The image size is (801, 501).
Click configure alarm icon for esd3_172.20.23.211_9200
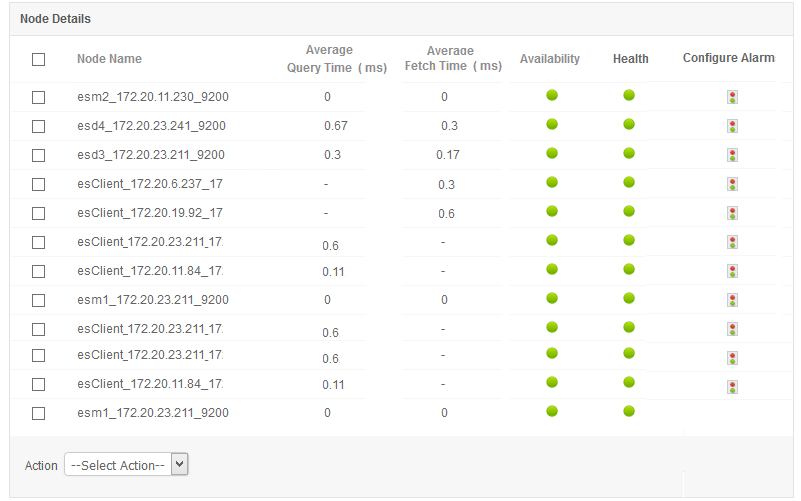tap(733, 155)
